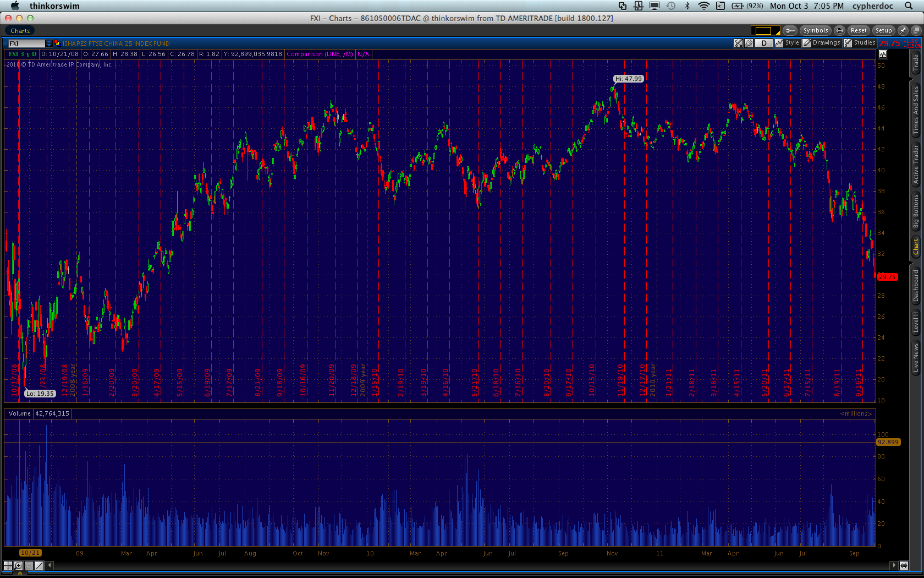Image resolution: width=924 pixels, height=578 pixels.
Task: Open the chart settings wrench icon
Action: [749, 43]
